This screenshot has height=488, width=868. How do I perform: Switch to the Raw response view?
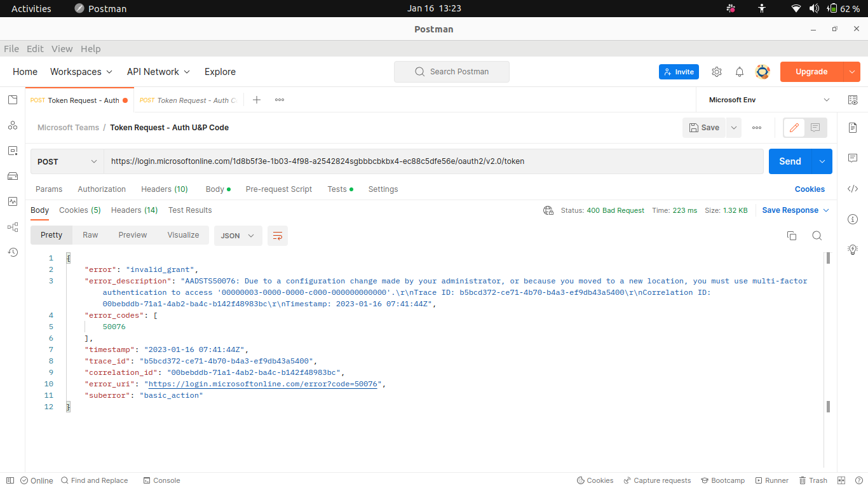(90, 235)
